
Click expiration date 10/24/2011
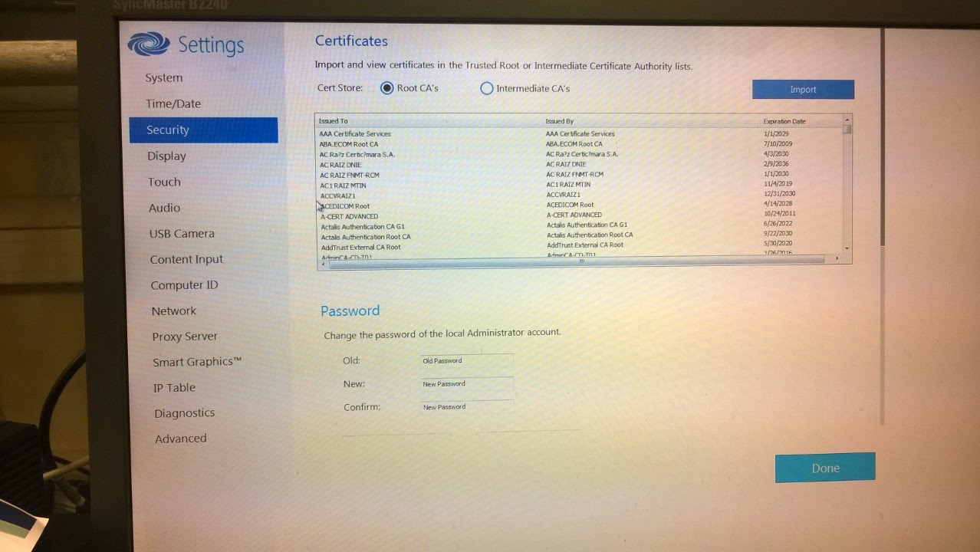point(779,215)
